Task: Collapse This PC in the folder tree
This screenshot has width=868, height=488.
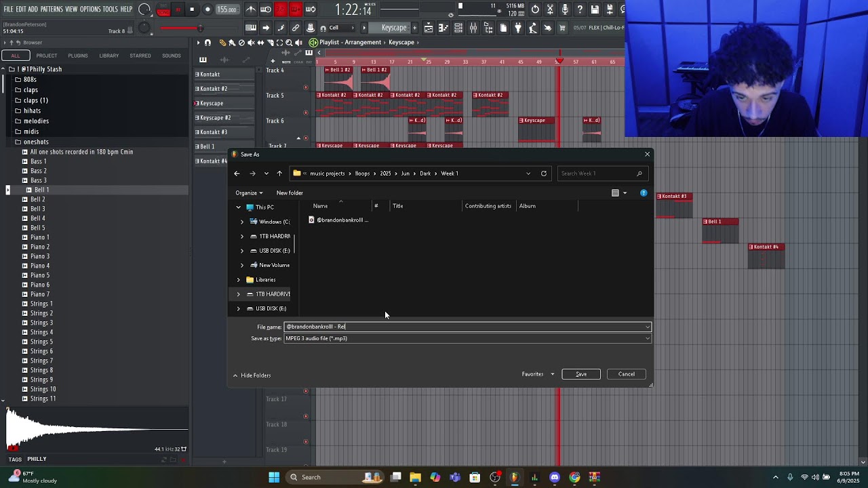Action: click(238, 207)
